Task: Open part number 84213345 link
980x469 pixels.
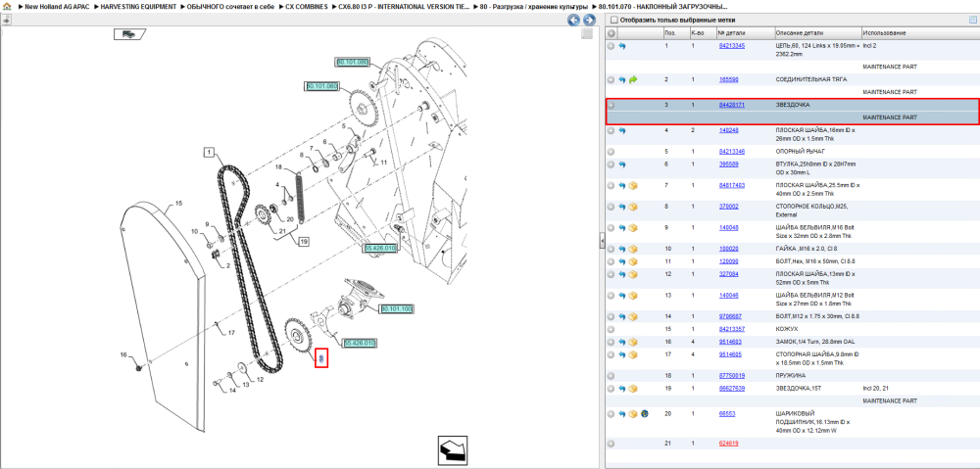Action: 731,46
